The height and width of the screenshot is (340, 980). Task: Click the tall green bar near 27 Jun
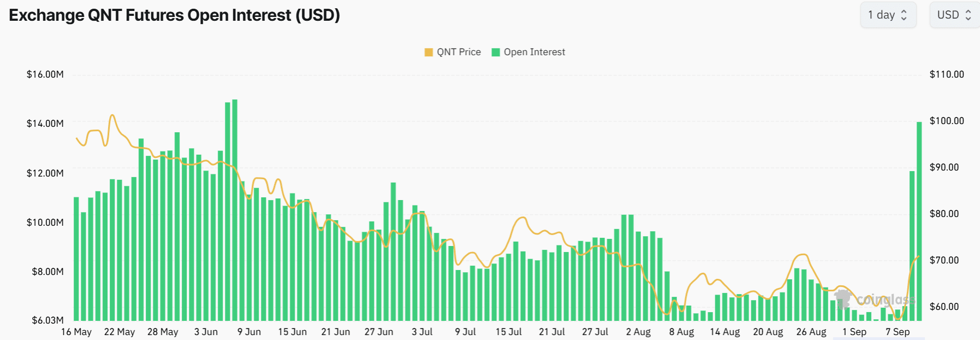click(393, 251)
